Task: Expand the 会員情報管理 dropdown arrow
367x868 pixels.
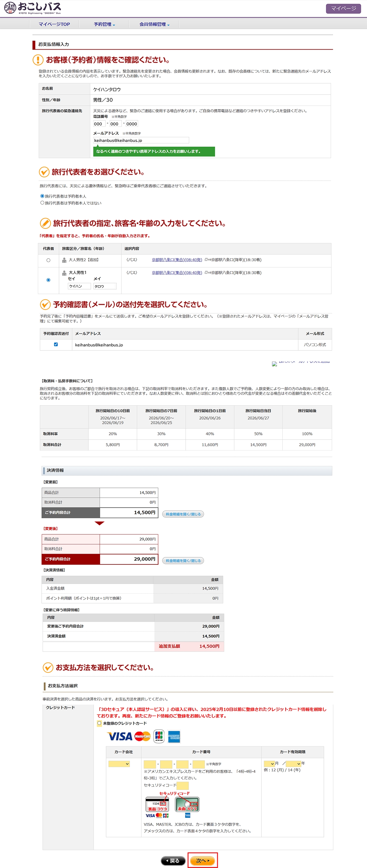Action: pos(168,25)
